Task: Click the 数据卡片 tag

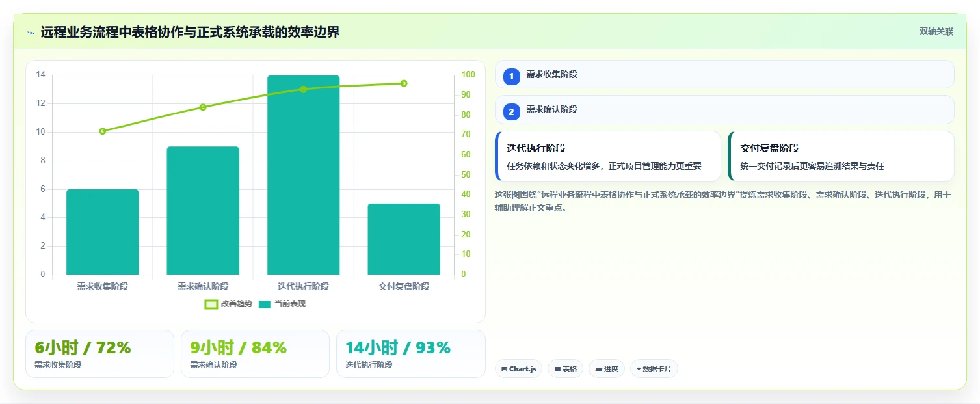Action: coord(654,369)
